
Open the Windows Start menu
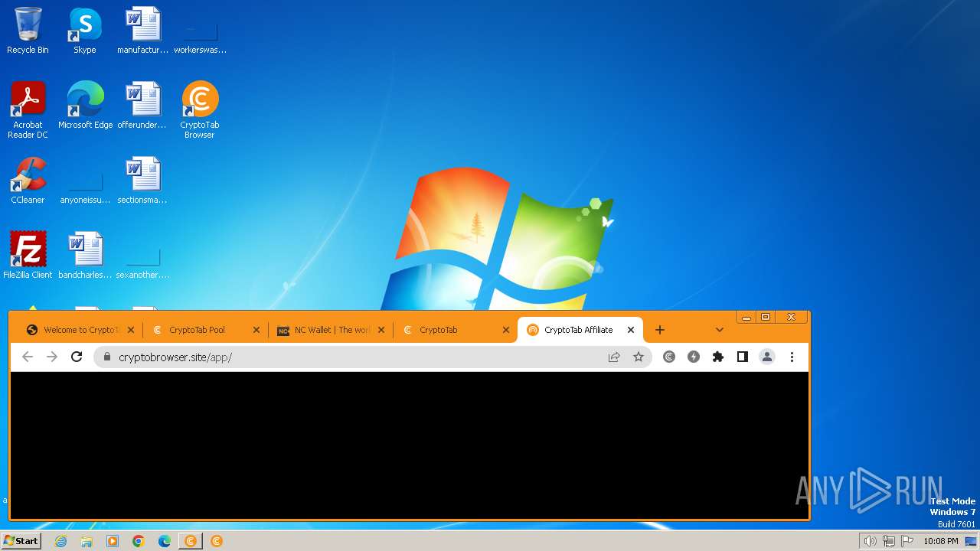pyautogui.click(x=21, y=541)
